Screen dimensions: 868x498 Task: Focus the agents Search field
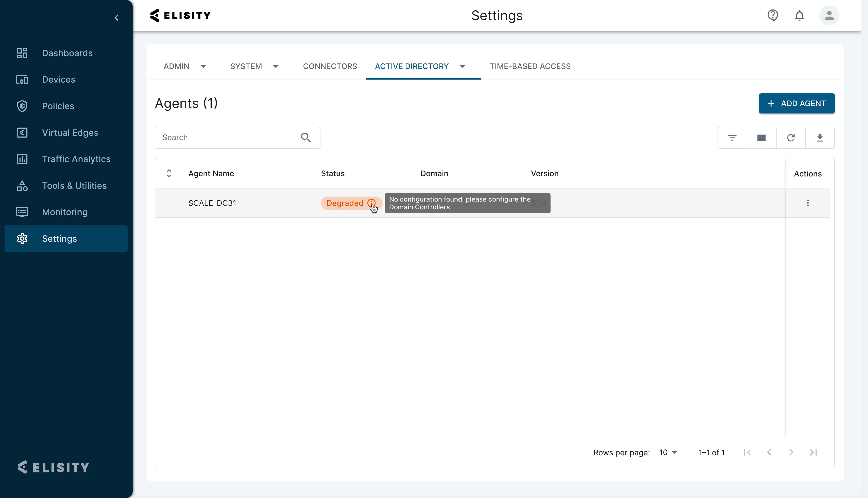(x=237, y=138)
